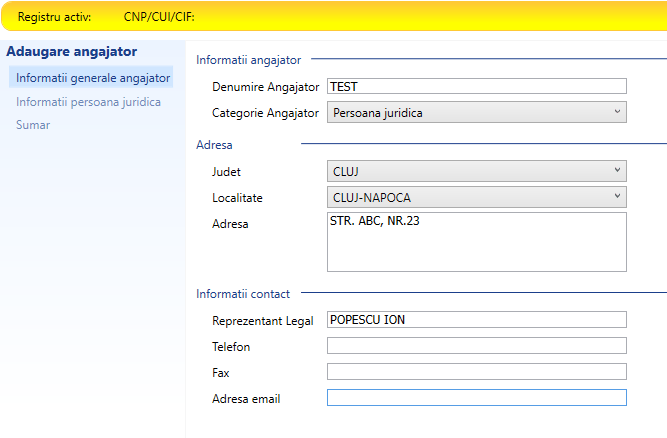Go to Informatii persoana juridica step

pyautogui.click(x=88, y=102)
